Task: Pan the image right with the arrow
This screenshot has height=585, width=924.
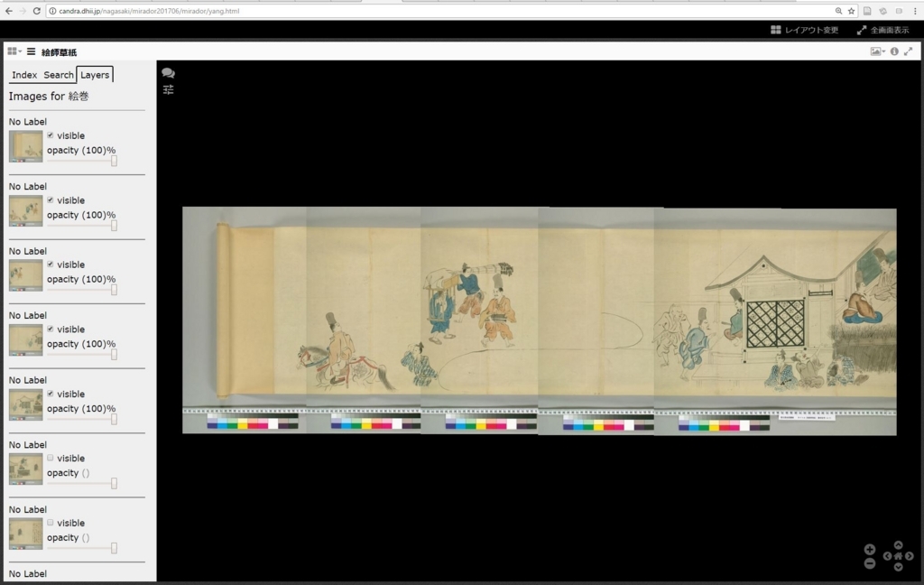Action: (910, 556)
